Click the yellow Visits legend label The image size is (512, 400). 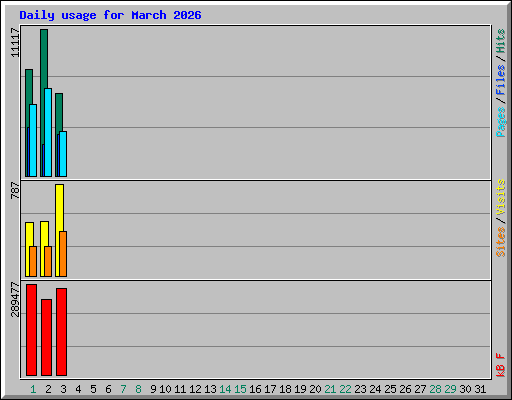(501, 197)
